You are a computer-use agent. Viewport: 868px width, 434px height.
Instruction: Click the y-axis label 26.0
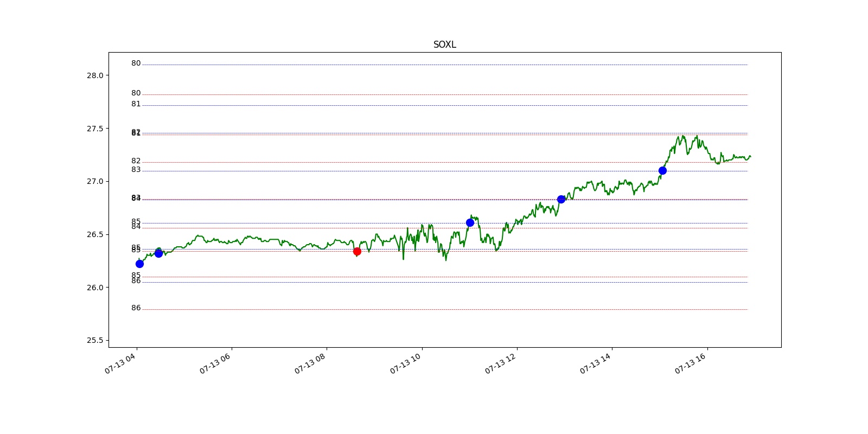[x=95, y=288]
